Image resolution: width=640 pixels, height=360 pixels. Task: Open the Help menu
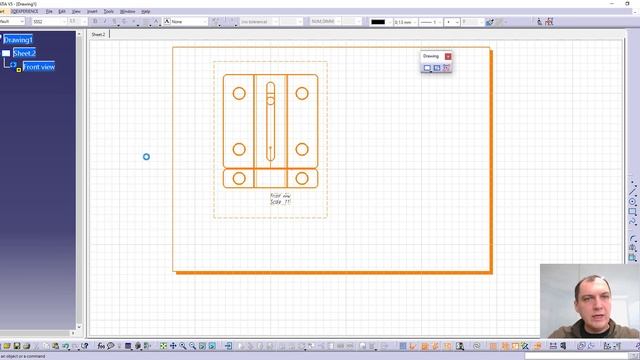pos(146,11)
